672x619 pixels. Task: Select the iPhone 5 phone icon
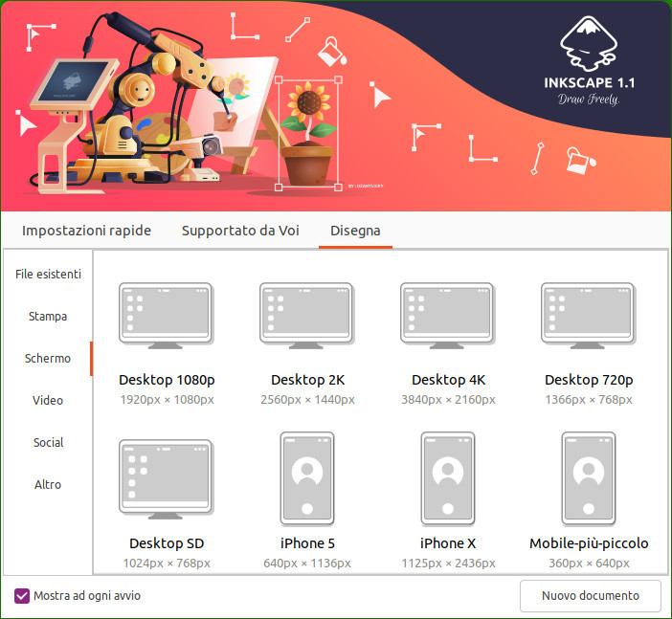(x=307, y=479)
